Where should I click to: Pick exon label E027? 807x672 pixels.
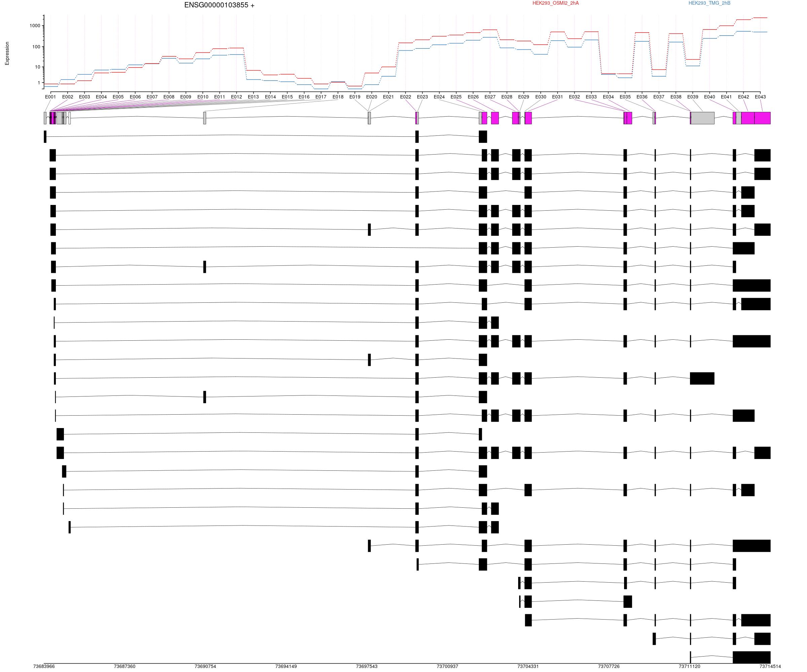[490, 97]
